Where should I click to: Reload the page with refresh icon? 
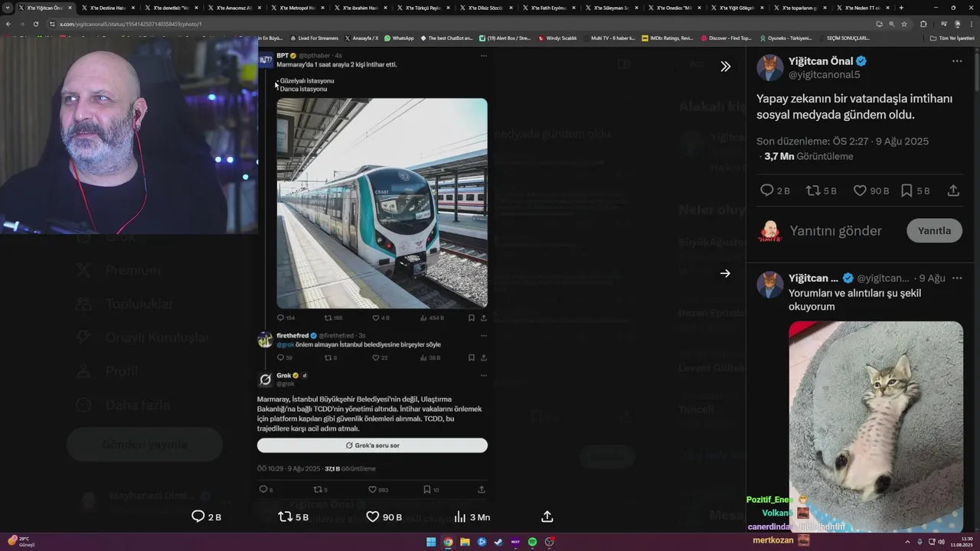click(36, 24)
